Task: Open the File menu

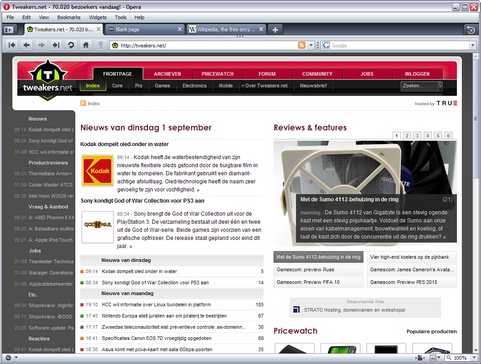Action: tap(10, 17)
